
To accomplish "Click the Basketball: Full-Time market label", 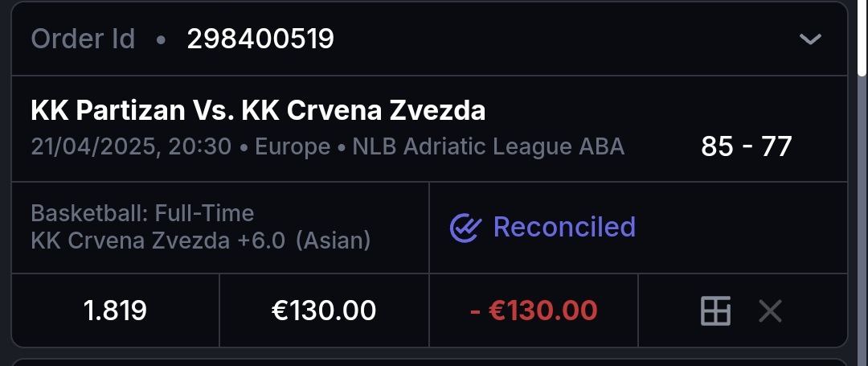I will pos(142,213).
